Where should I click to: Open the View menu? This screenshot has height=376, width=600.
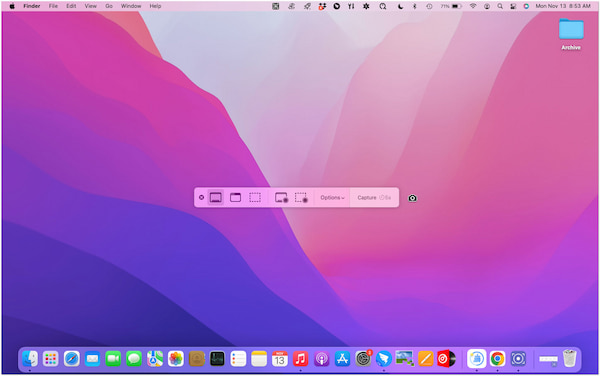point(91,6)
